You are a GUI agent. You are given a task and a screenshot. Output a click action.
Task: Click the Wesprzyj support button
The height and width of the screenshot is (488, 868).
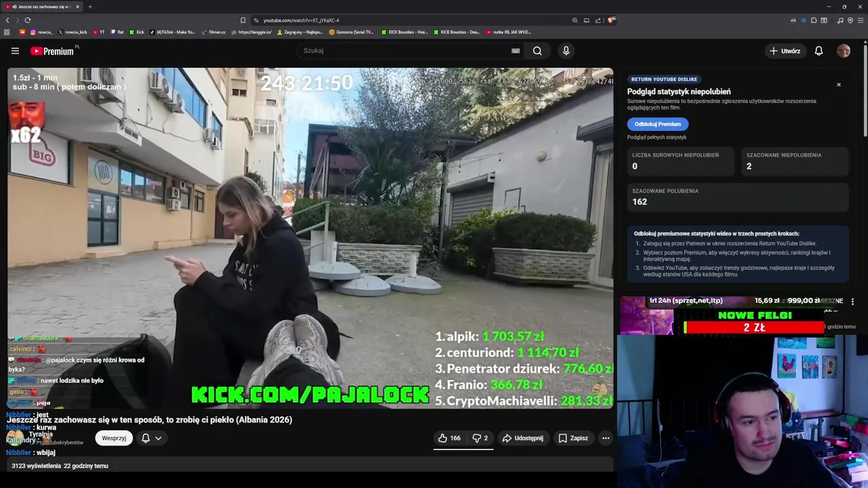114,438
